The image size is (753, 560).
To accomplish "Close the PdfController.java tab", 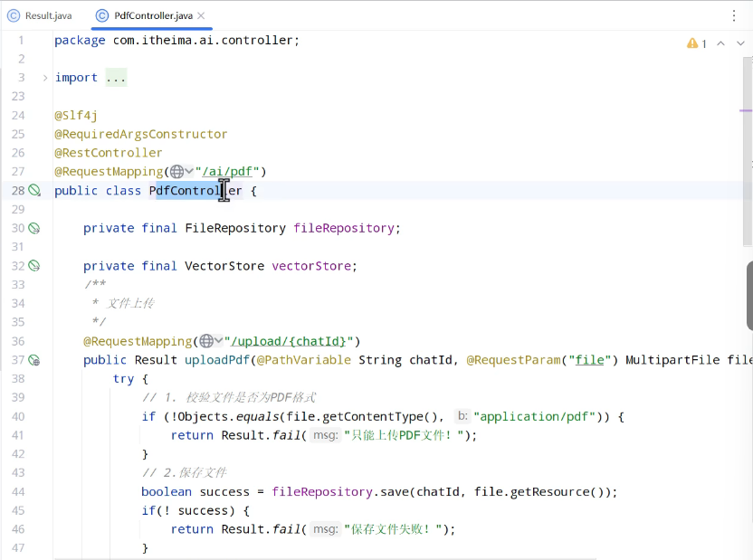I will tap(201, 16).
